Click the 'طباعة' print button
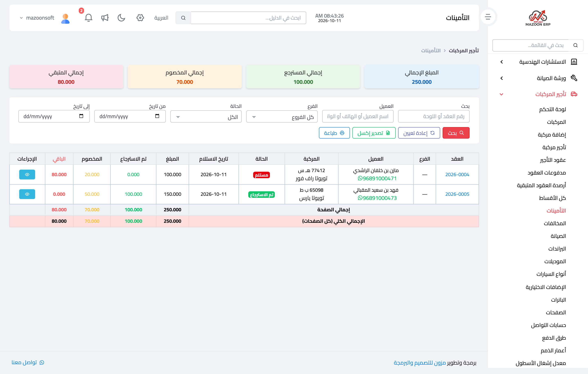Screen dimensions: 588x374 [x=334, y=133]
